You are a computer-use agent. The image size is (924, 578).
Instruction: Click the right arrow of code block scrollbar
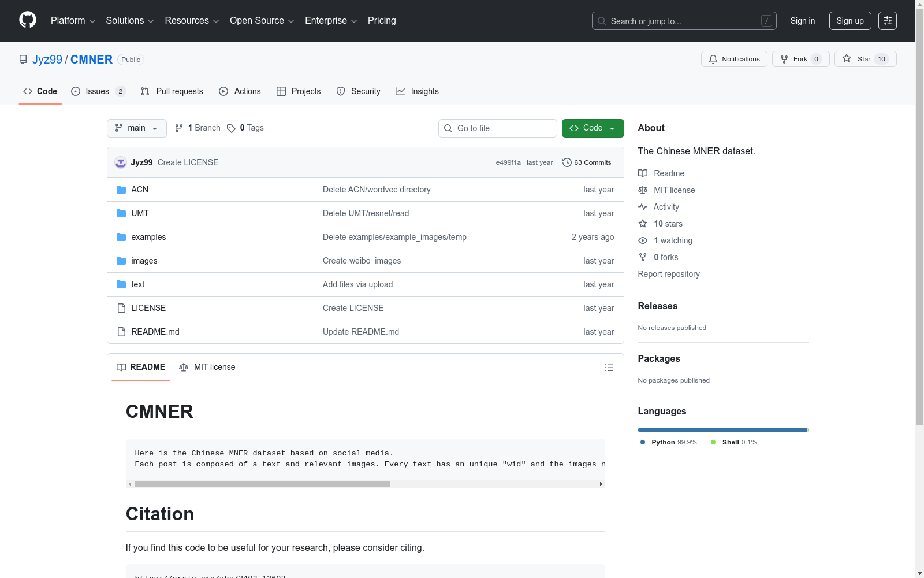(x=601, y=484)
